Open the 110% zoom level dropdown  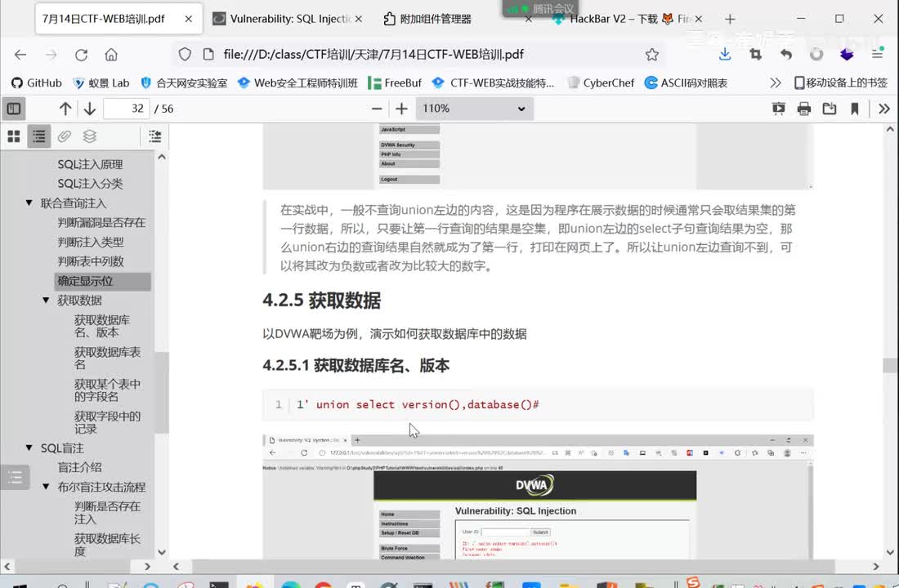[474, 109]
